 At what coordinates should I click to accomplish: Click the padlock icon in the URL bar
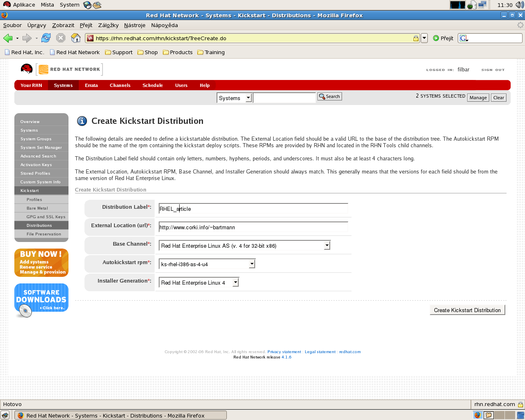point(415,38)
